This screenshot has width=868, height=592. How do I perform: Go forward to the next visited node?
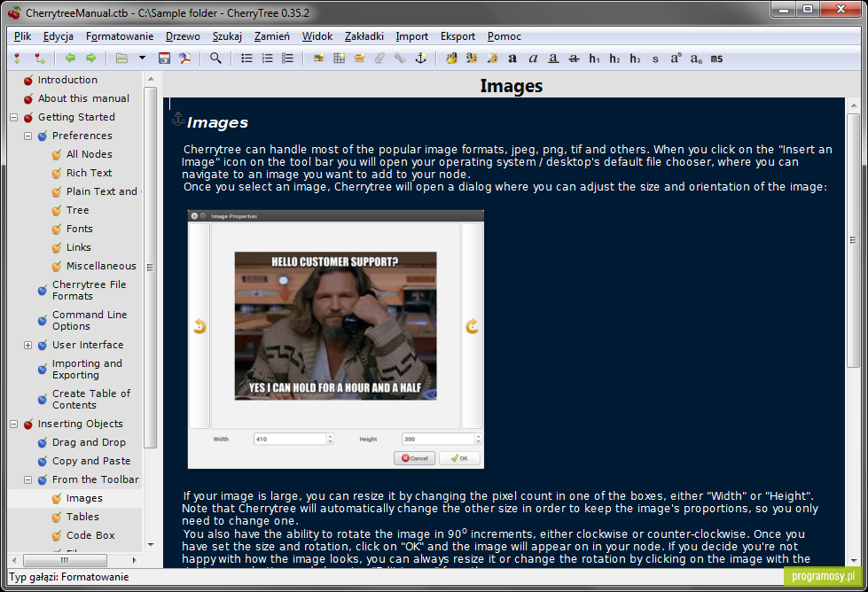point(90,58)
